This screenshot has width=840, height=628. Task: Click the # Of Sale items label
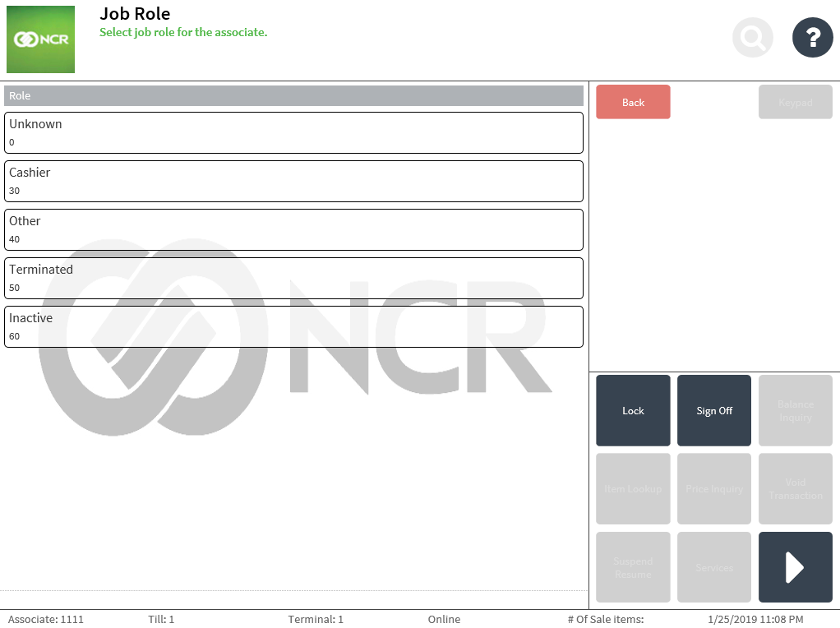pos(606,619)
